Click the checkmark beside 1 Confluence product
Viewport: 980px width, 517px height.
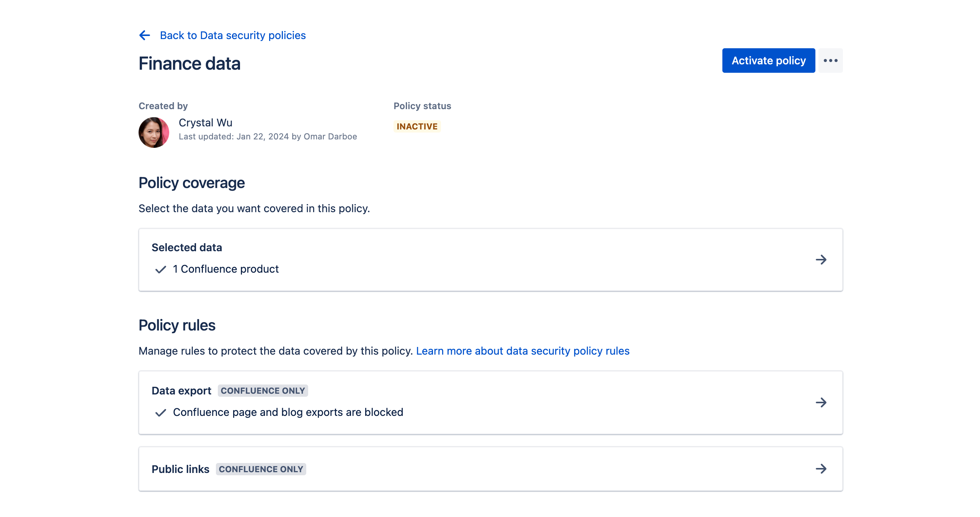(161, 270)
